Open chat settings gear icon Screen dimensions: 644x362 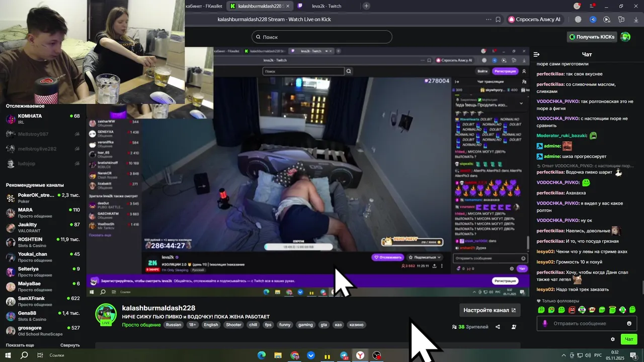612,339
